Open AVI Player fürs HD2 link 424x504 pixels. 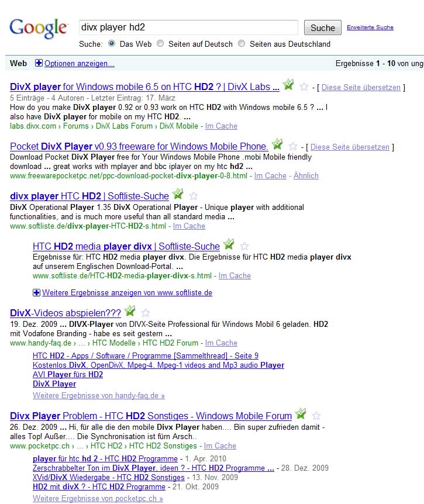tap(68, 374)
